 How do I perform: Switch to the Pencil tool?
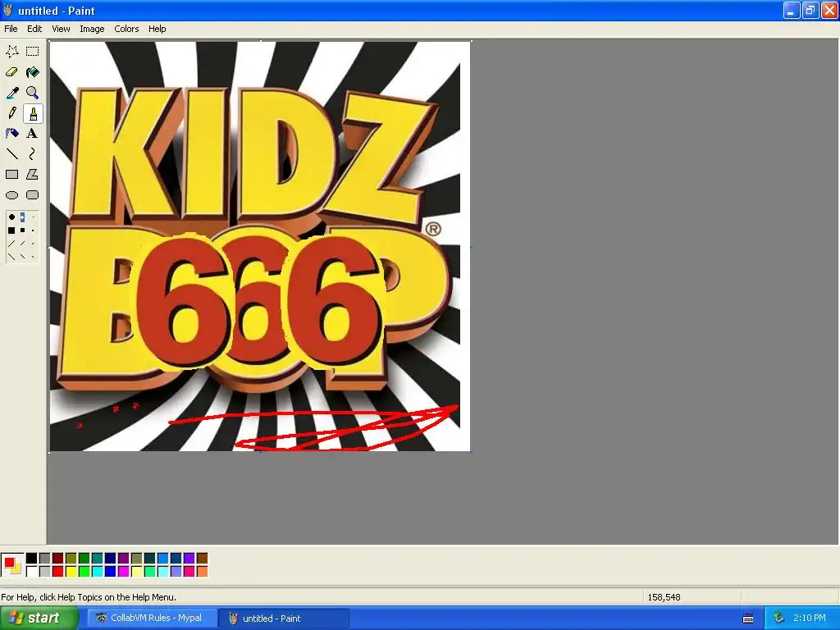tap(11, 113)
